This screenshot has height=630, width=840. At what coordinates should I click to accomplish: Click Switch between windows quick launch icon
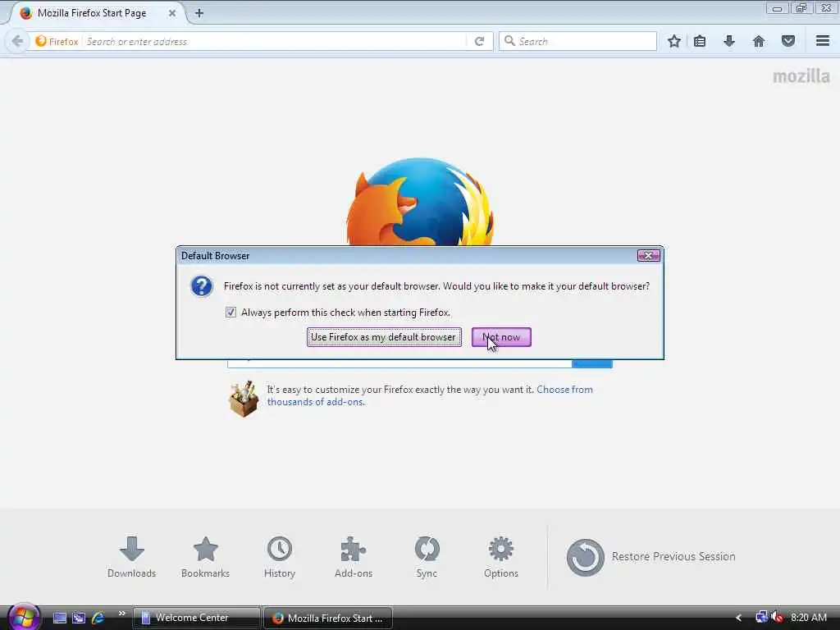point(79,619)
